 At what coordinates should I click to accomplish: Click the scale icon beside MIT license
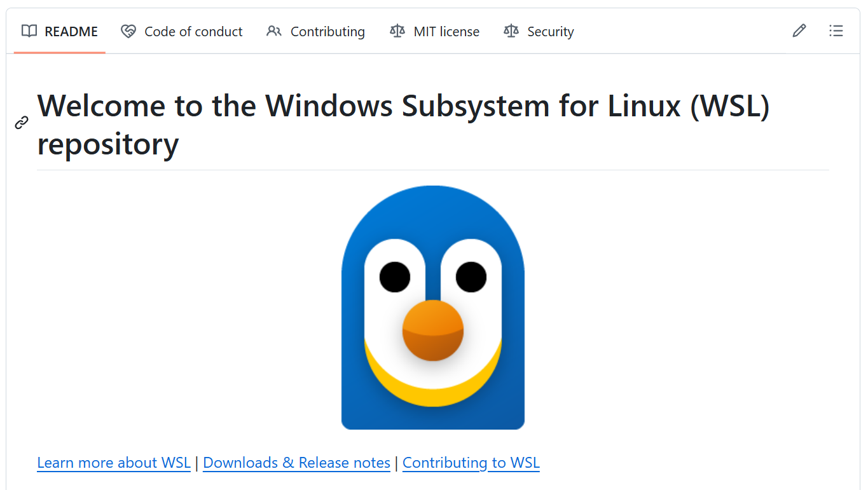click(397, 31)
